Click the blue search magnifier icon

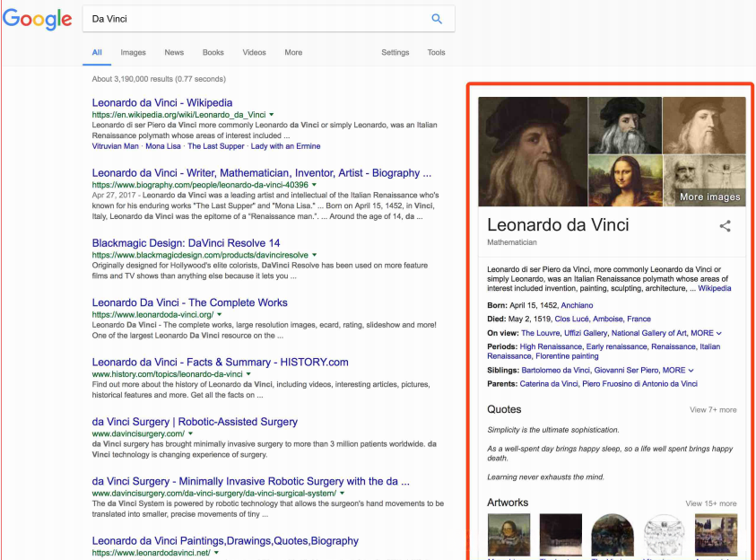[x=437, y=19]
